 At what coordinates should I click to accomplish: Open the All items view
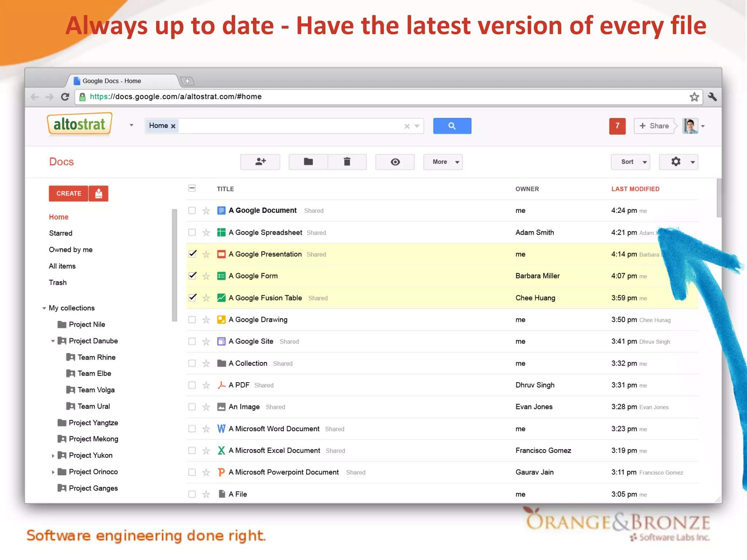(x=62, y=266)
